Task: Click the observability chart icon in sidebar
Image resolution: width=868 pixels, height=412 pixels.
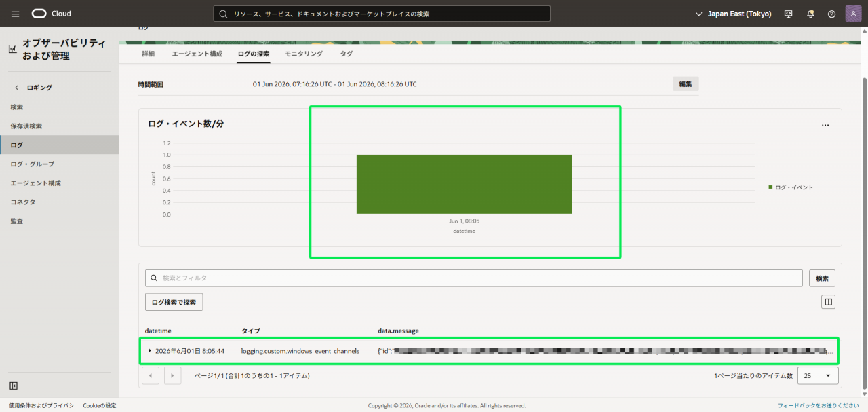Action: 12,49
